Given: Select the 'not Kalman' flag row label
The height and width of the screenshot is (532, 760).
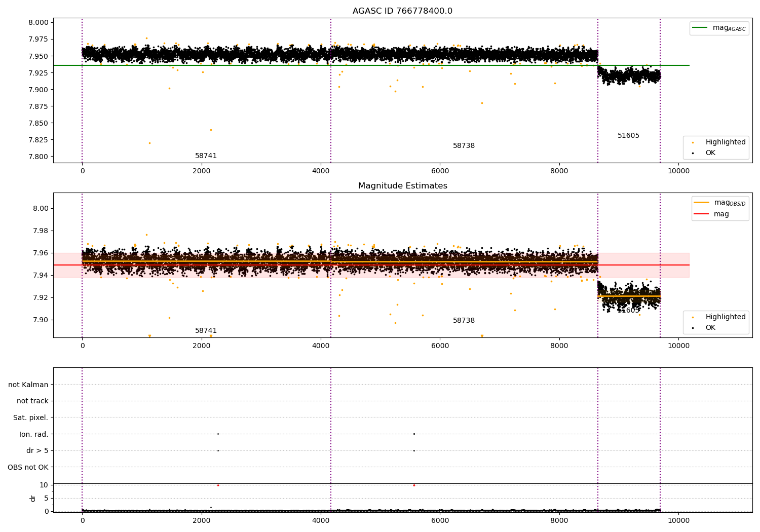Looking at the screenshot, I should pyautogui.click(x=28, y=385).
